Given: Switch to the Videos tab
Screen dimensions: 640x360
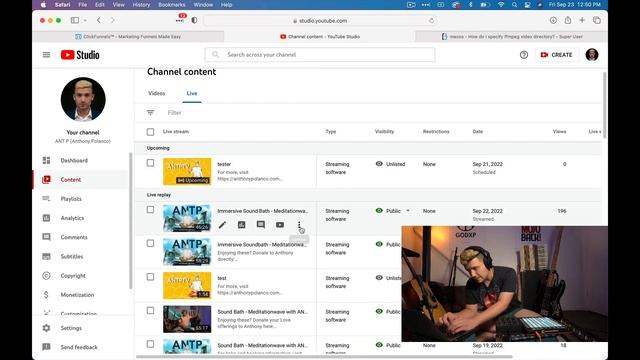Looking at the screenshot, I should pyautogui.click(x=157, y=93).
